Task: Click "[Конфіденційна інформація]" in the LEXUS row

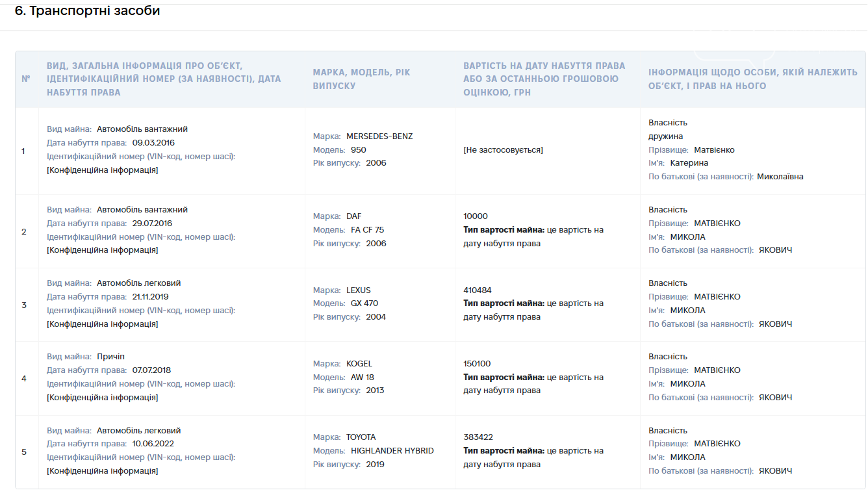Action: (103, 324)
